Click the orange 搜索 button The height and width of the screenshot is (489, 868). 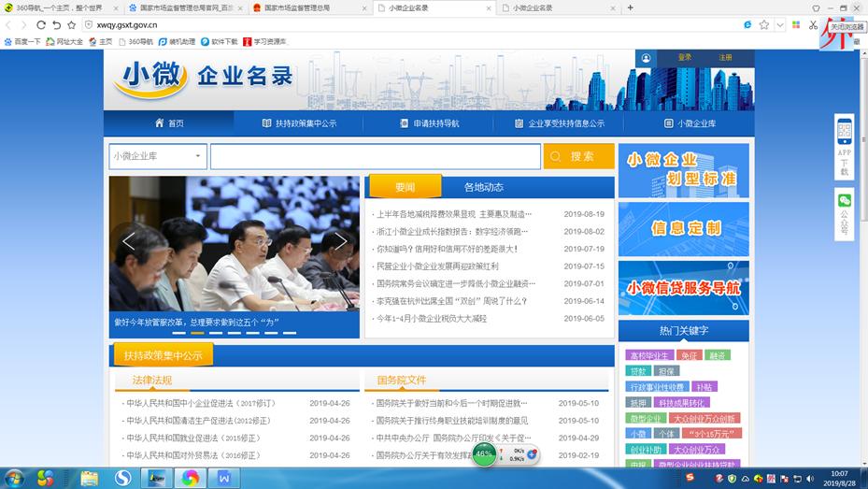coord(579,156)
